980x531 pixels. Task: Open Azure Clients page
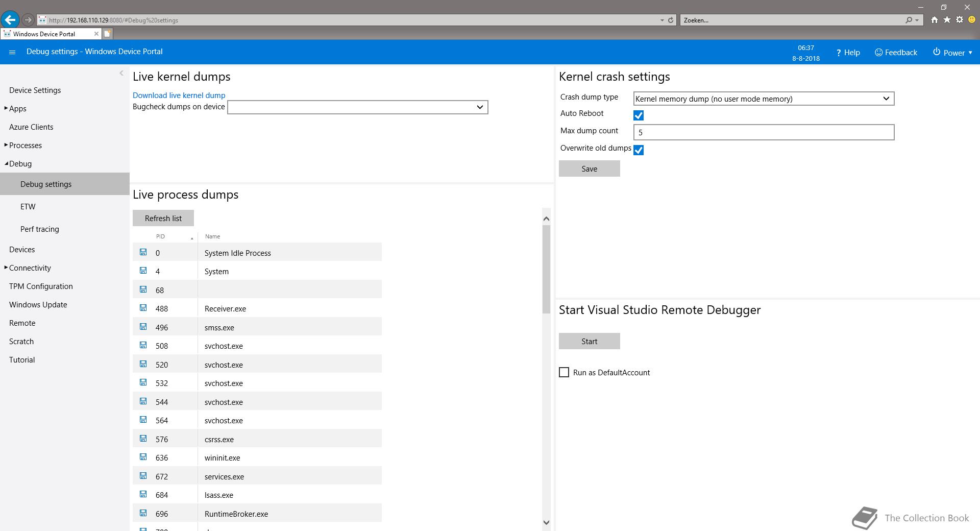click(31, 127)
